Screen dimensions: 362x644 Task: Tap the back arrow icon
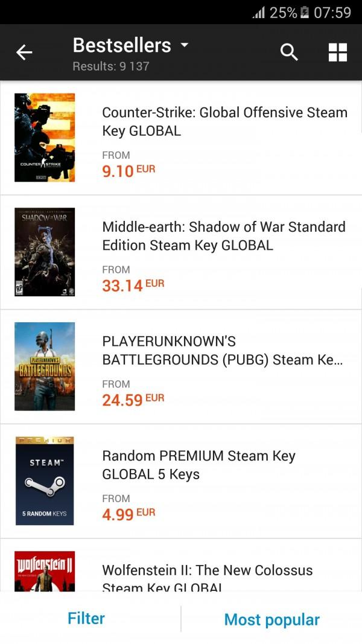pyautogui.click(x=24, y=53)
